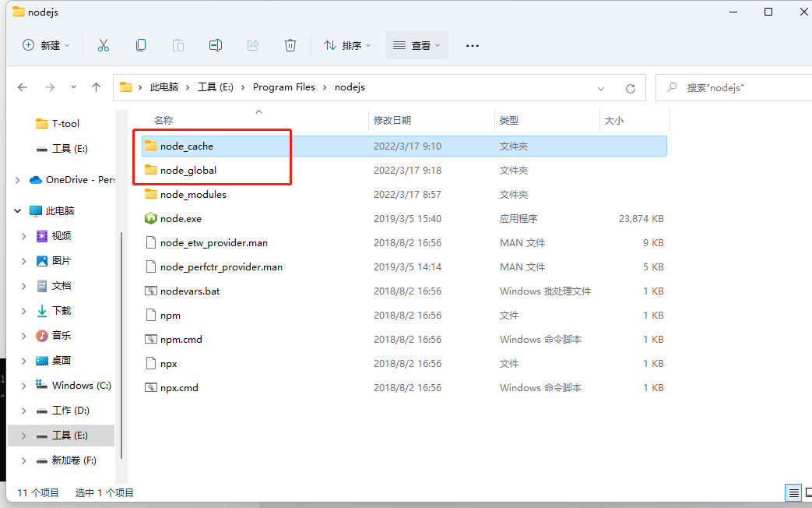Sort by the 类型 Type column header

click(509, 120)
